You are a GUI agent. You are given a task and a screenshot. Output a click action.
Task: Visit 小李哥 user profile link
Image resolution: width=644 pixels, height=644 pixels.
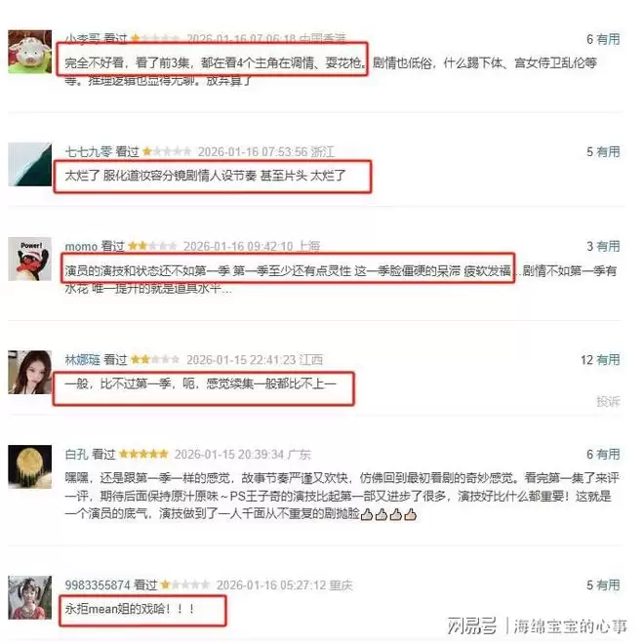pyautogui.click(x=82, y=39)
